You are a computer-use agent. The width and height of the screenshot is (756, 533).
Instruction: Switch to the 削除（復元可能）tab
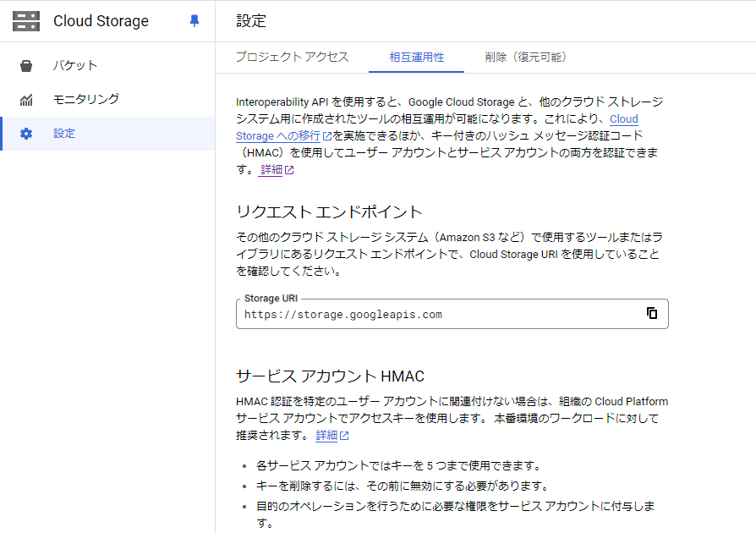527,57
